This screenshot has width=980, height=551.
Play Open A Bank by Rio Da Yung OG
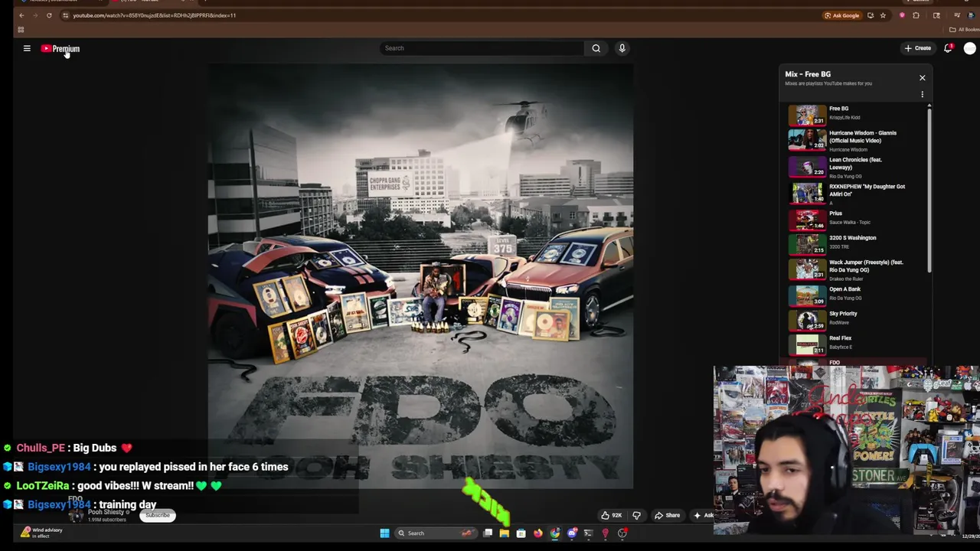click(857, 295)
